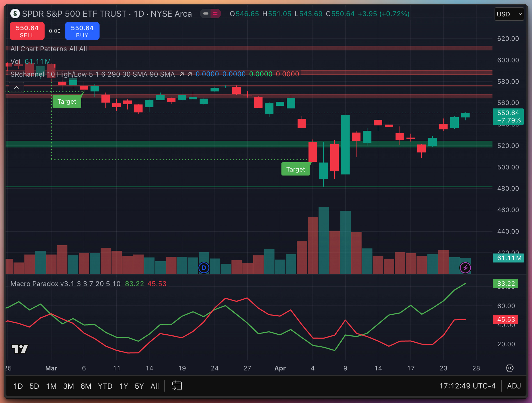Click the upper-left green Target label

(67, 101)
